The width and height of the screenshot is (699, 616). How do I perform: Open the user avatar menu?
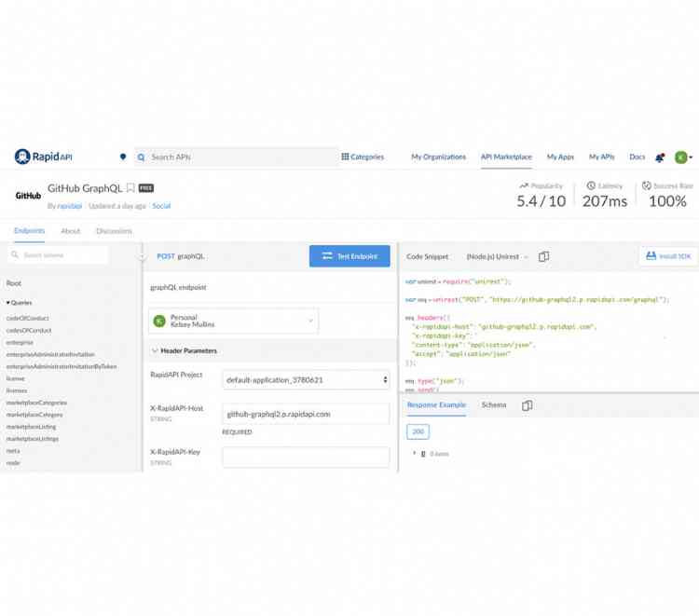click(x=682, y=157)
